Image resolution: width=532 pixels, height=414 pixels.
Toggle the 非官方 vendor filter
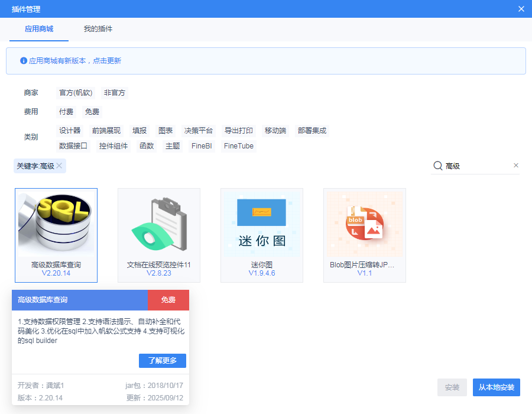(115, 93)
